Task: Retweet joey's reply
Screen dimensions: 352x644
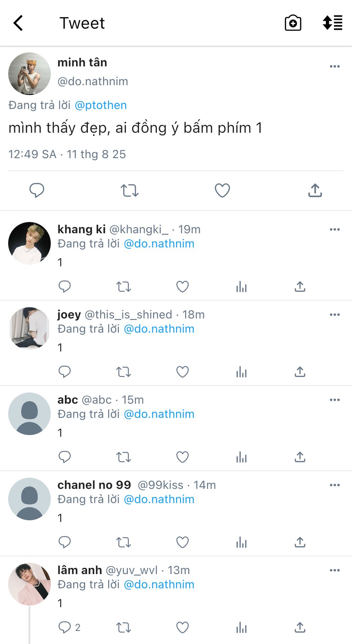Action: tap(123, 372)
